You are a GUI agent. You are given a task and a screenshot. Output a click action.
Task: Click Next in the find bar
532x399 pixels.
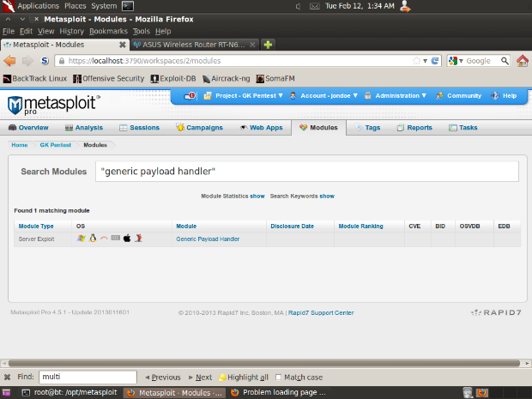click(200, 378)
